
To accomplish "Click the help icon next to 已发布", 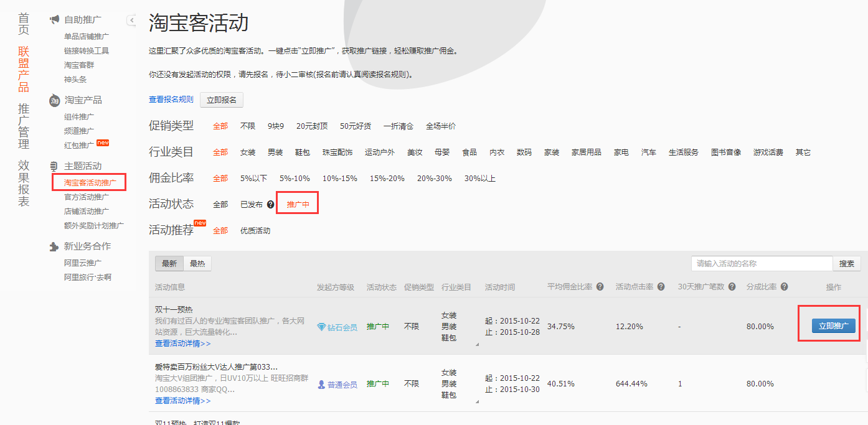I will [271, 204].
